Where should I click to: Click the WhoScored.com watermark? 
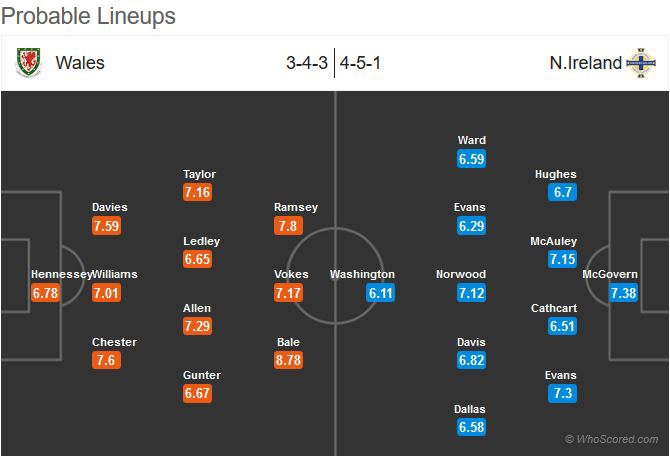[x=611, y=439]
